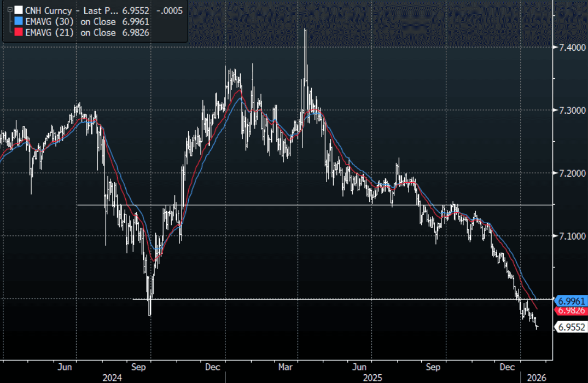
Task: Click the first Sep label under 2024
Action: tap(138, 367)
